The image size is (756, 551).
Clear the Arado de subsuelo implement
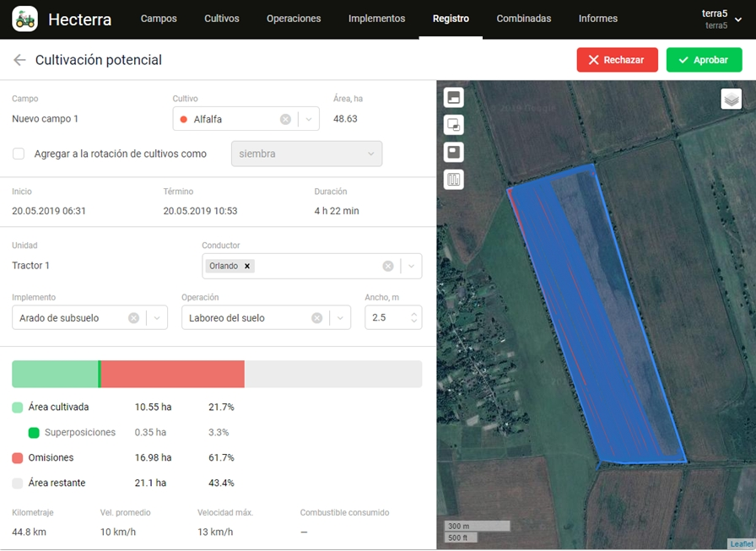point(133,318)
